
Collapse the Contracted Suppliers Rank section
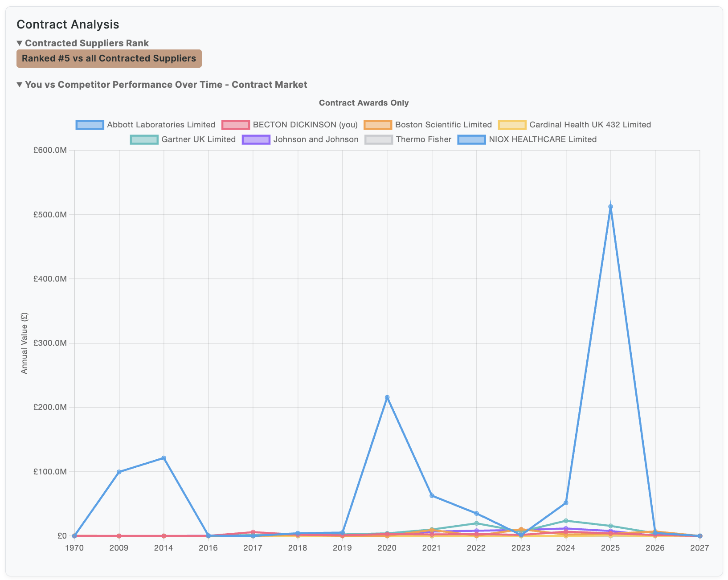tap(83, 43)
